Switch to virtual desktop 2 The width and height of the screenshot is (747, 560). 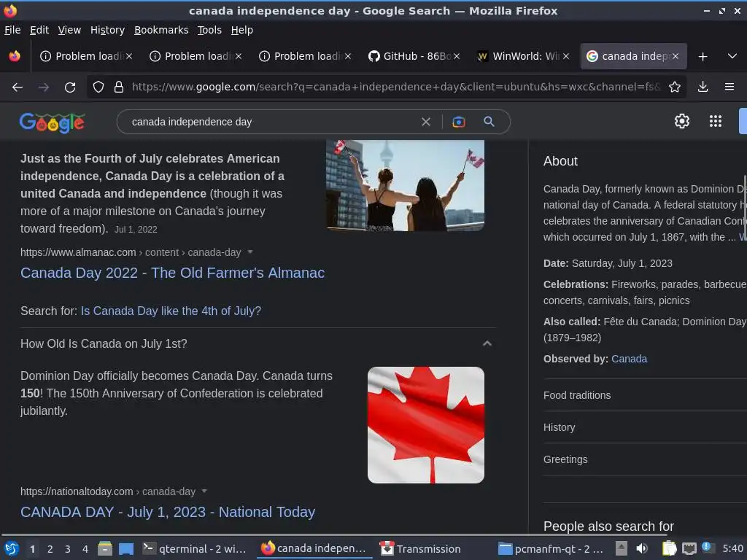50,549
